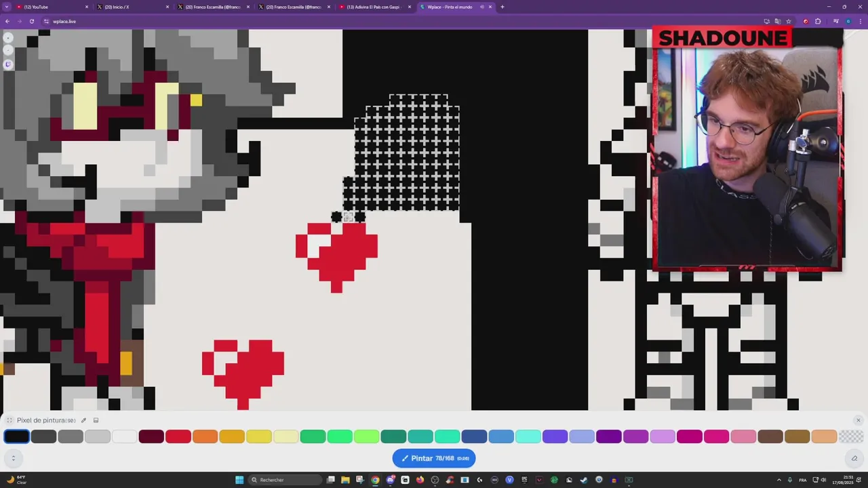Reload the wplace.live page
Viewport: 868px width, 488px height.
[x=31, y=21]
